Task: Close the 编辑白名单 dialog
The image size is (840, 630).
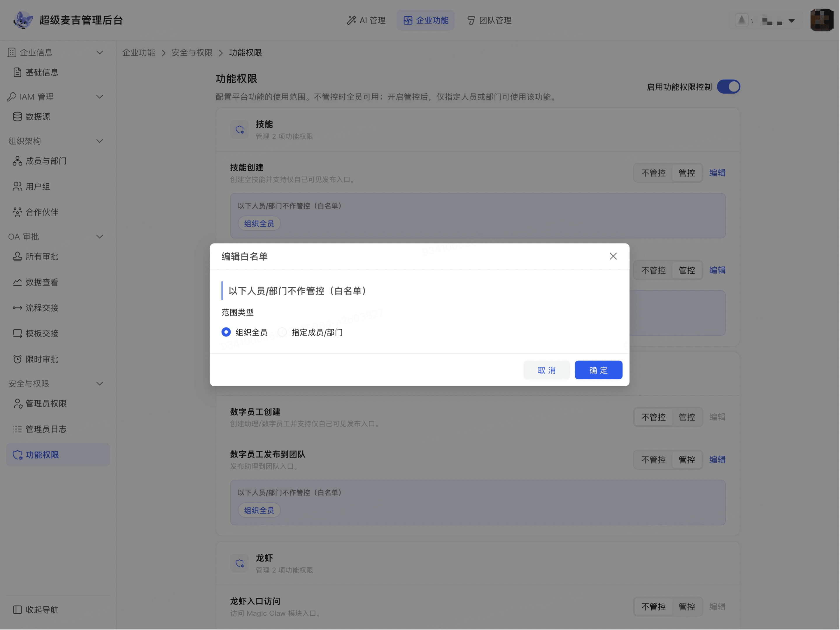Action: point(613,256)
